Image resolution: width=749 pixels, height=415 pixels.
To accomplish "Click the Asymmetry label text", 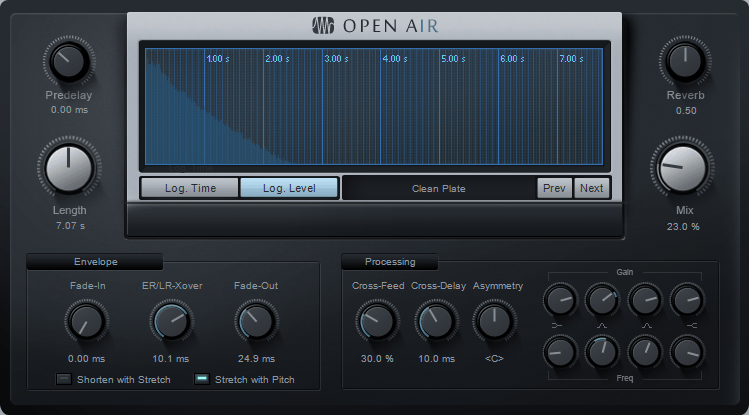I will click(x=498, y=286).
